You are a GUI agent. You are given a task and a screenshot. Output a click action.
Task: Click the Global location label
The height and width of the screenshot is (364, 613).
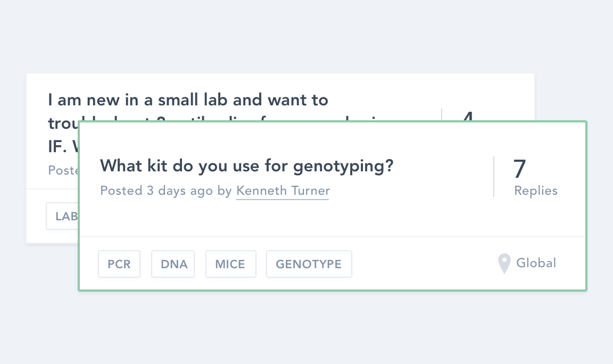click(x=536, y=263)
